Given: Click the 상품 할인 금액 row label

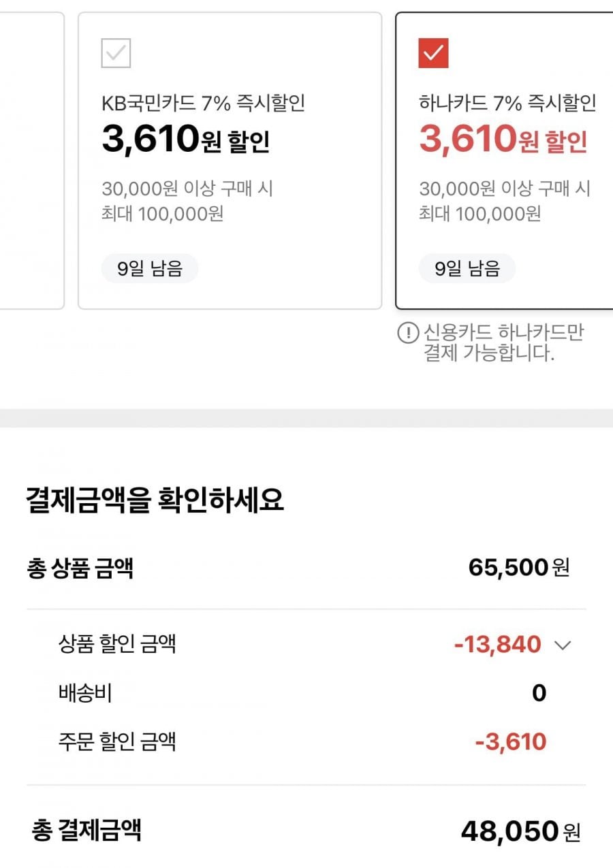Looking at the screenshot, I should (x=117, y=644).
